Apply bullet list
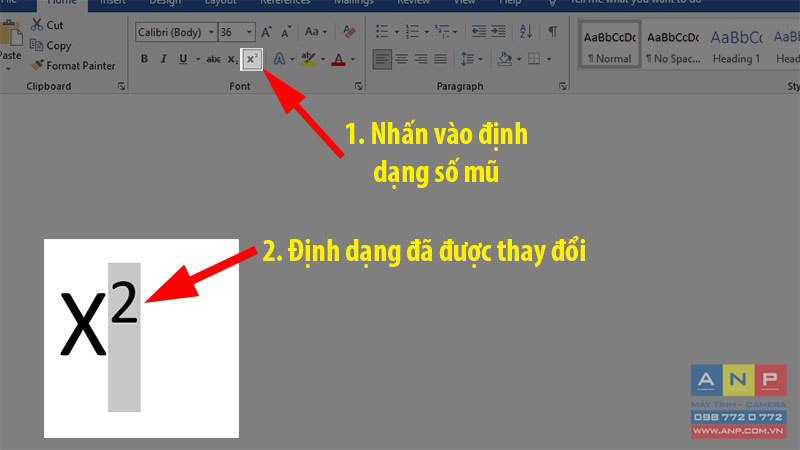The height and width of the screenshot is (450, 800). [382, 32]
